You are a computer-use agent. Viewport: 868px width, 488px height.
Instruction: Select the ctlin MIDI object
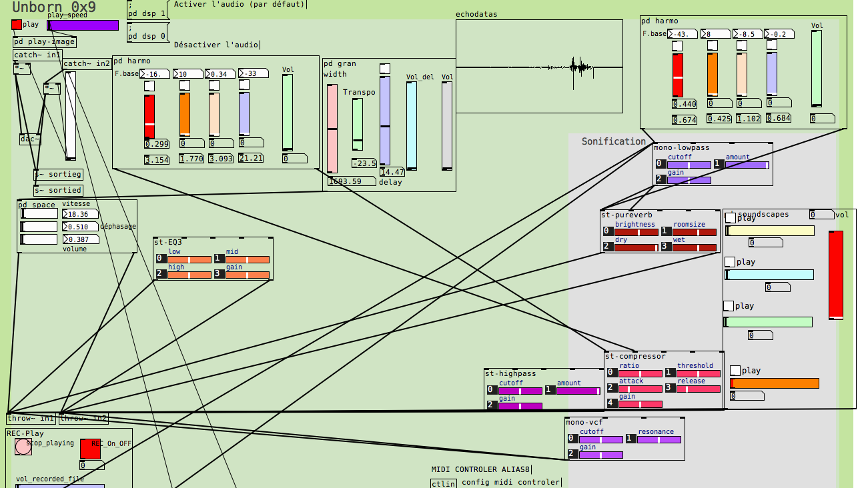(444, 483)
